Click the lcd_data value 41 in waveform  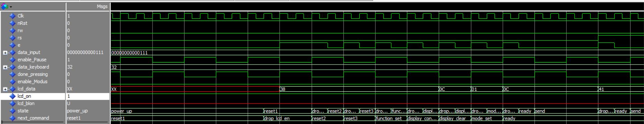(602, 89)
